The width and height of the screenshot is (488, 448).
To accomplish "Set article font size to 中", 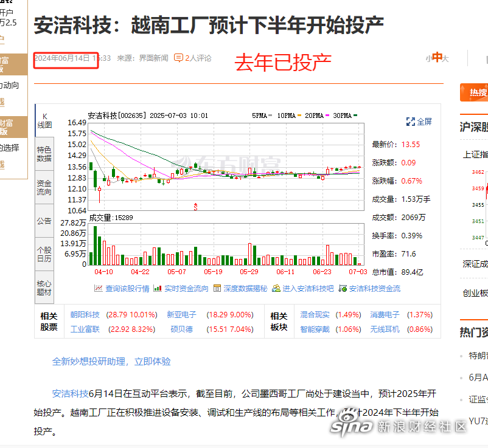I will pyautogui.click(x=437, y=57).
